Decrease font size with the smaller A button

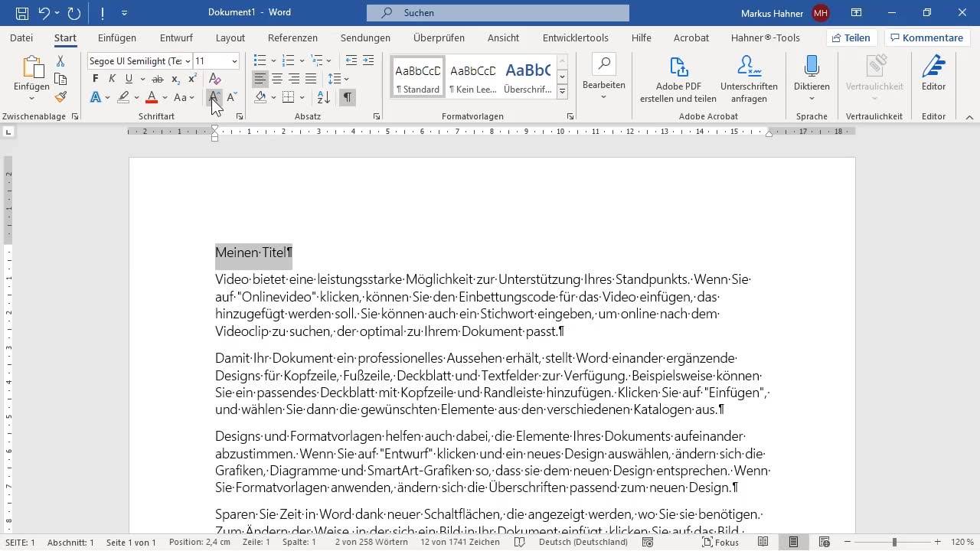point(231,97)
